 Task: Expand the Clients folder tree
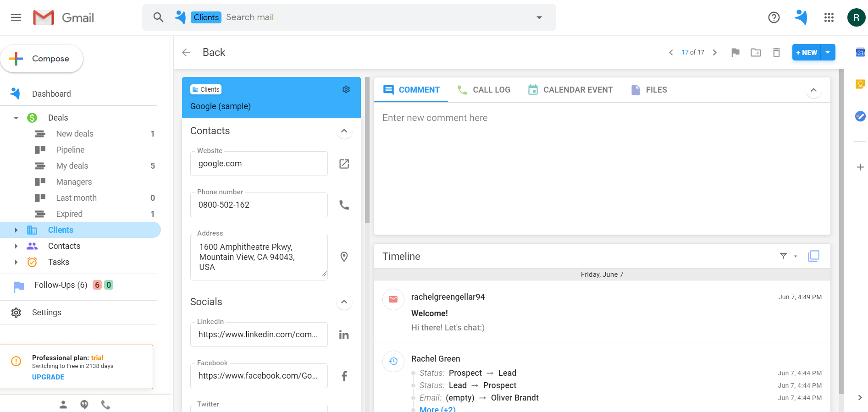[16, 230]
